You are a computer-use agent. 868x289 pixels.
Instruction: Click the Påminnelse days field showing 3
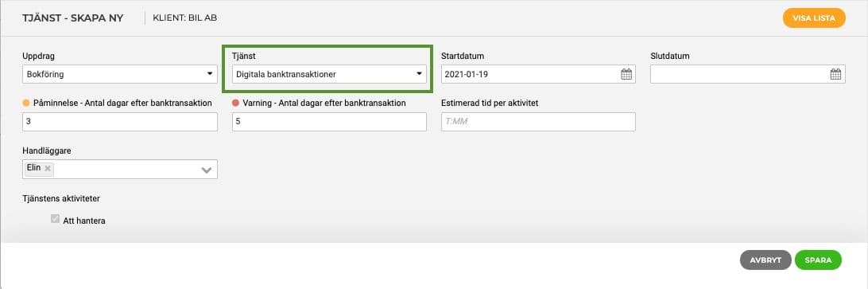[x=119, y=122]
